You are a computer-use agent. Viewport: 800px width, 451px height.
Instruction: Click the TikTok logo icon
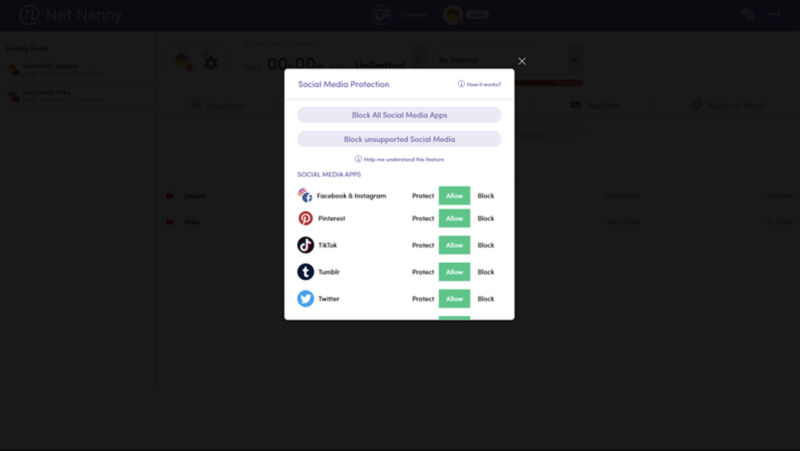tap(305, 245)
